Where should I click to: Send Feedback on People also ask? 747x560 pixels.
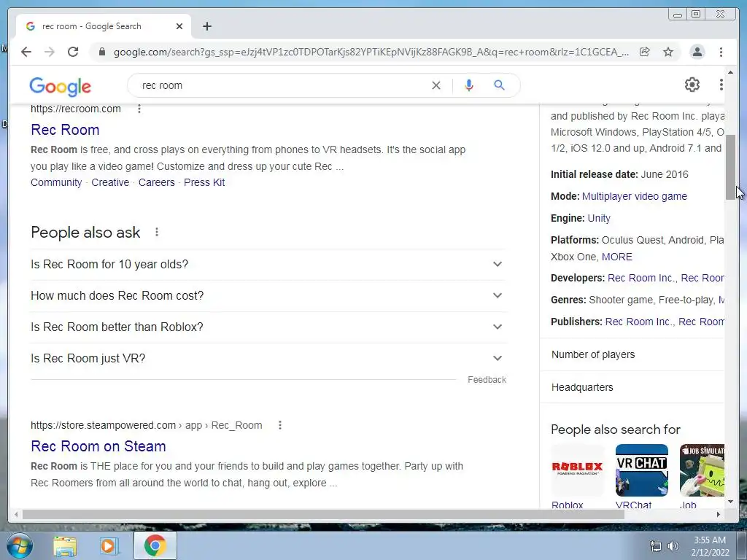pos(487,379)
